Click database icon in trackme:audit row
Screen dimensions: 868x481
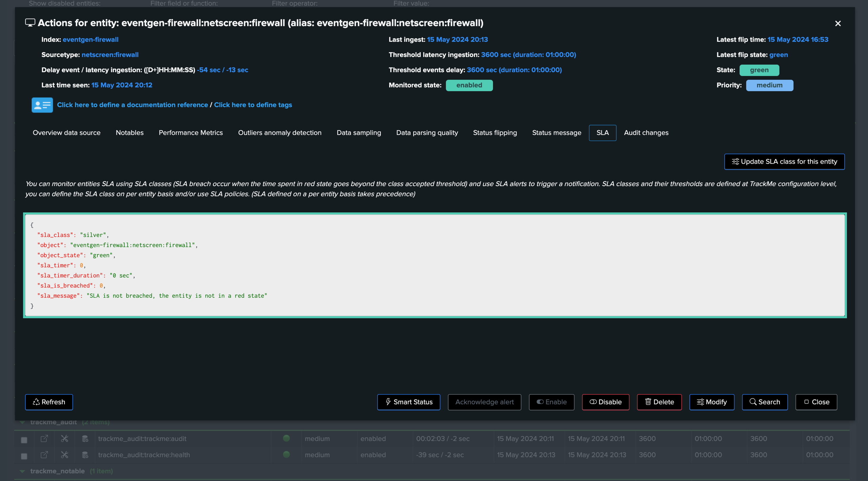[x=85, y=438]
